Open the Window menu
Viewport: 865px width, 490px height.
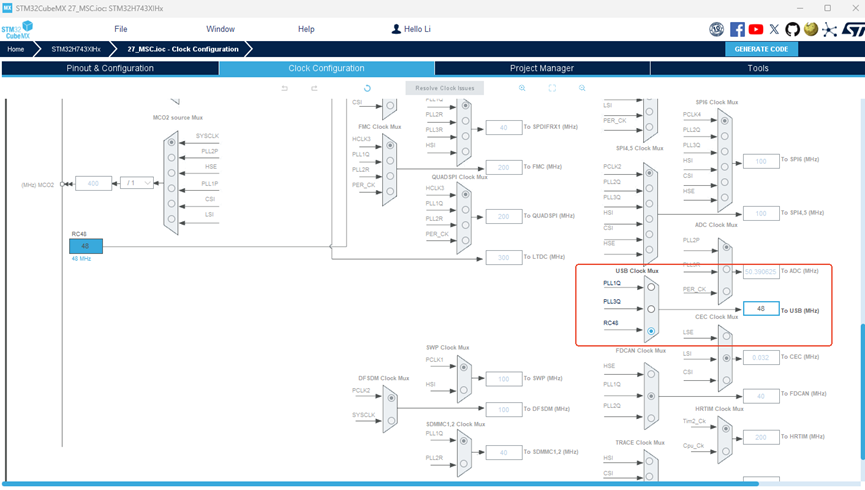tap(220, 29)
